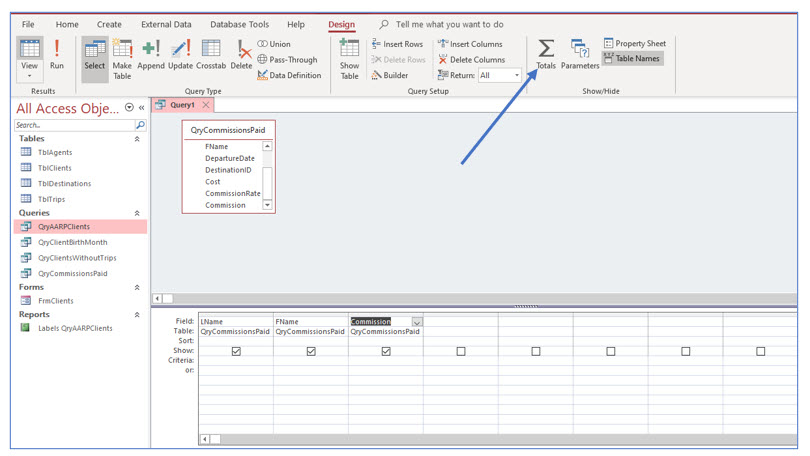Collapse the Tables group

click(137, 139)
